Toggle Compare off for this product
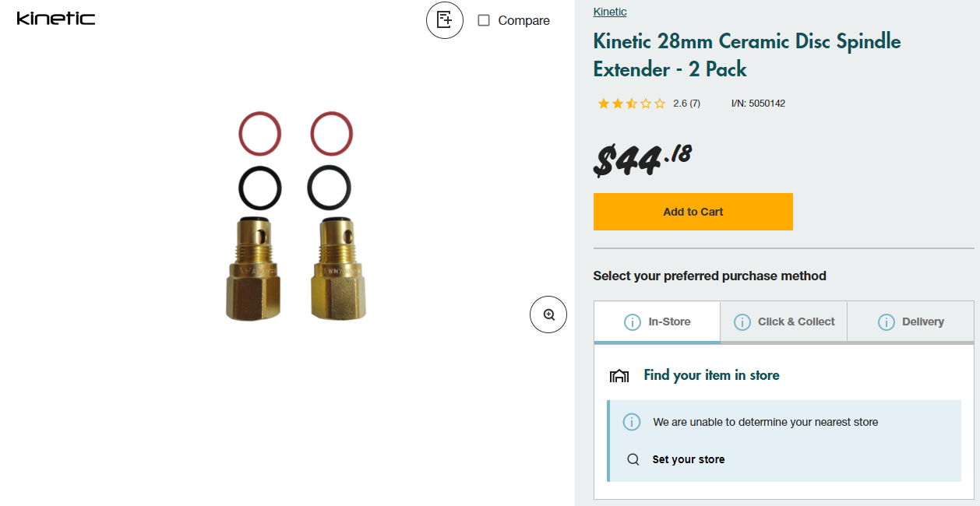This screenshot has width=980, height=506. point(484,20)
